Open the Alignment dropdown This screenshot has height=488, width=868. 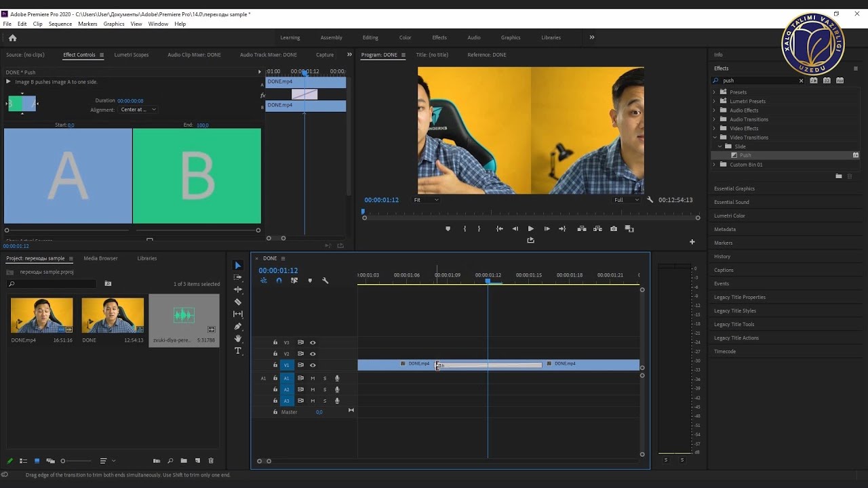pos(138,110)
